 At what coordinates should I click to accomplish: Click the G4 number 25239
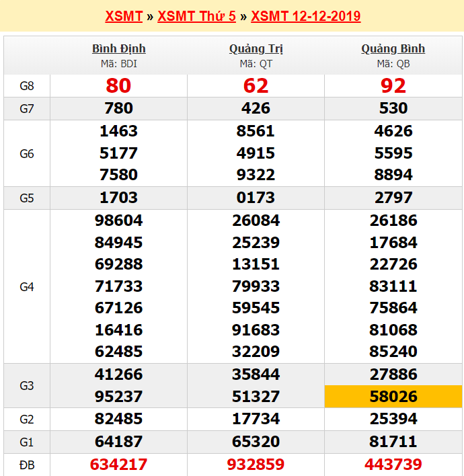[x=256, y=243]
